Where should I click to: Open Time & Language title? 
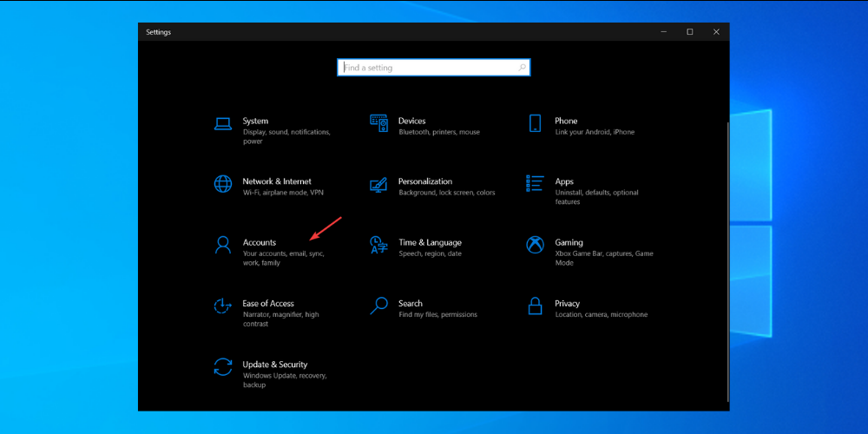tap(430, 242)
